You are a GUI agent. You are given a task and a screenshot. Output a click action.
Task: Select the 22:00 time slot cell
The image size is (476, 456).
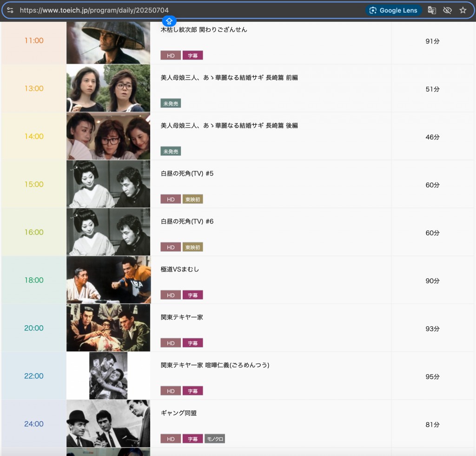(x=34, y=376)
